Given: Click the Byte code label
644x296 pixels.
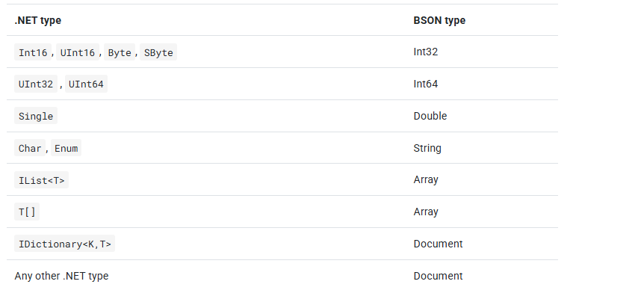Looking at the screenshot, I should click(x=120, y=52).
